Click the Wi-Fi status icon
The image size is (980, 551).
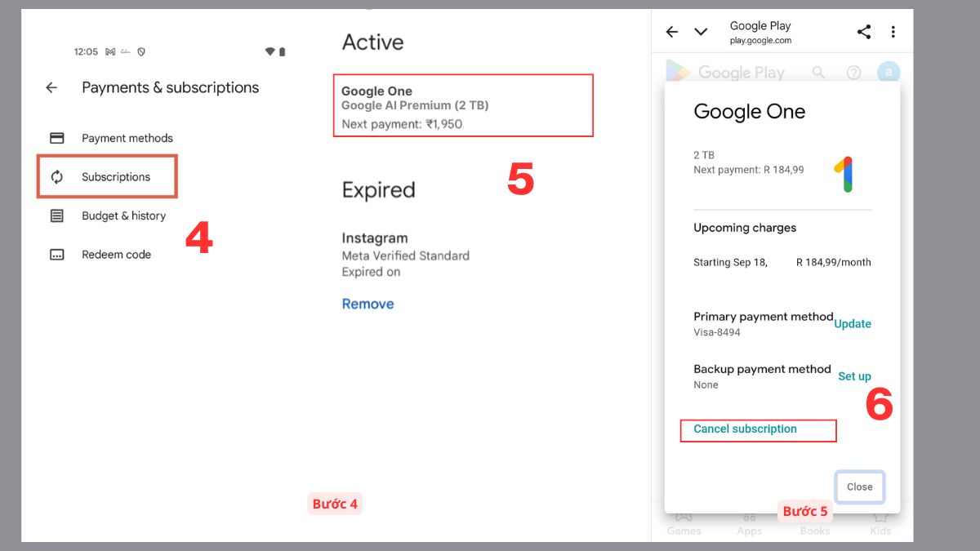click(x=270, y=51)
